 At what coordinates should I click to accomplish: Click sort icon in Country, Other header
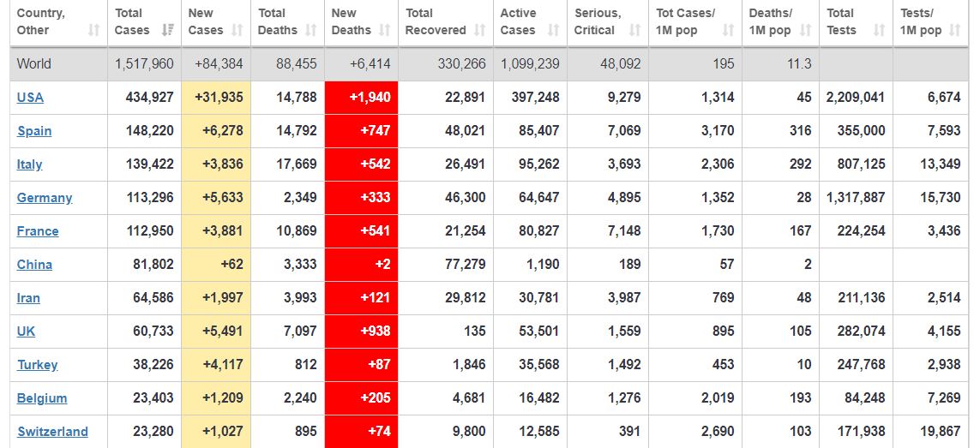point(94,30)
